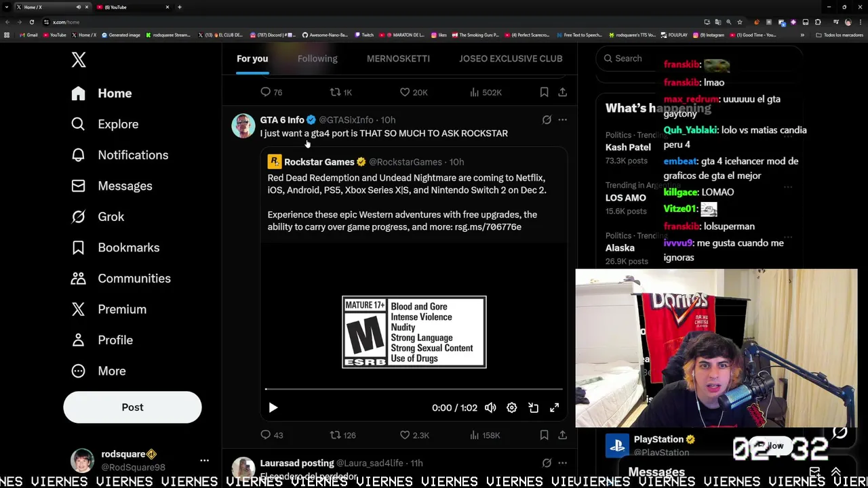Open Grok from the sidebar
This screenshot has height=488, width=868.
(98, 217)
